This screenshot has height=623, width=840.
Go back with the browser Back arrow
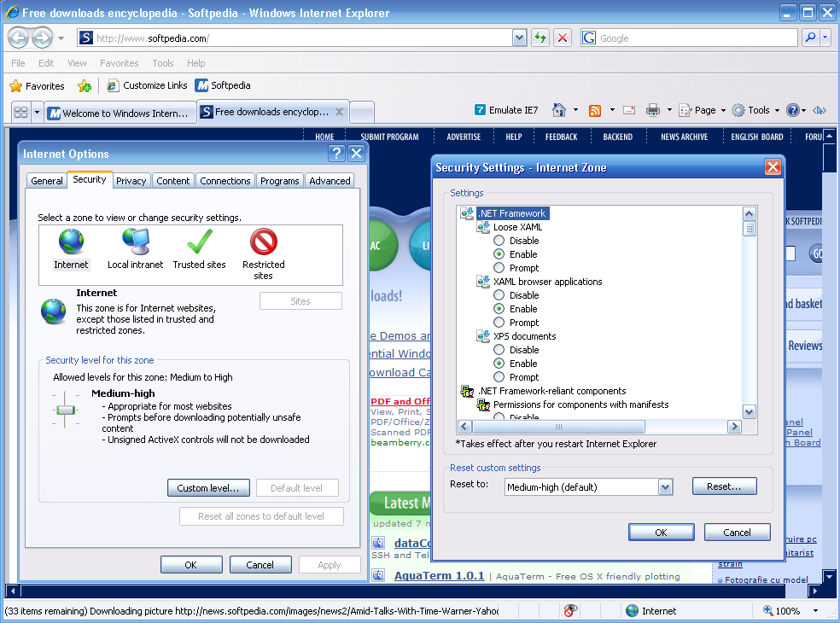19,38
